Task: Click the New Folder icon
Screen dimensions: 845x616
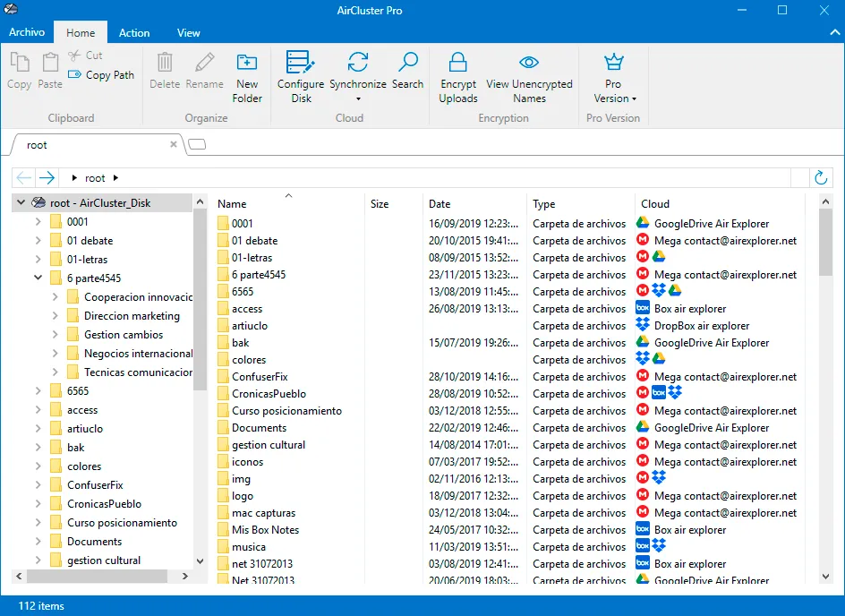Action: click(247, 63)
